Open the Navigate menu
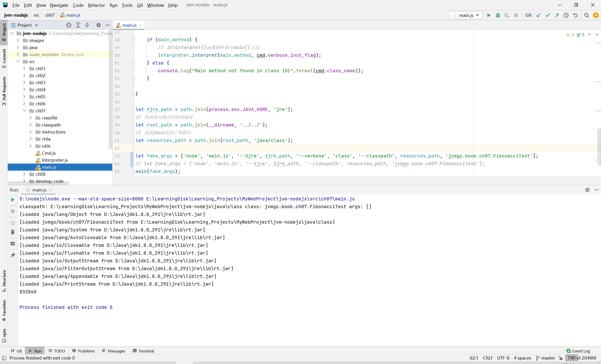601x364 pixels. [x=59, y=5]
